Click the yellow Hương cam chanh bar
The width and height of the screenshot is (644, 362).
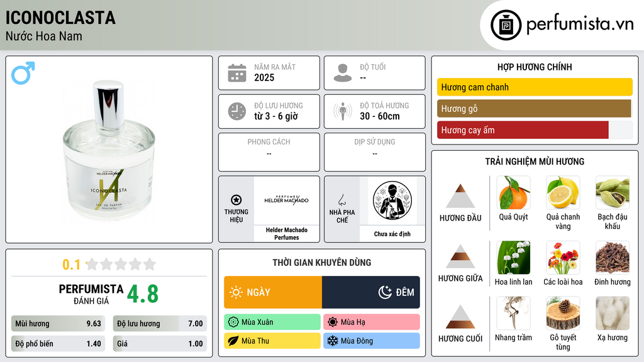(x=535, y=87)
